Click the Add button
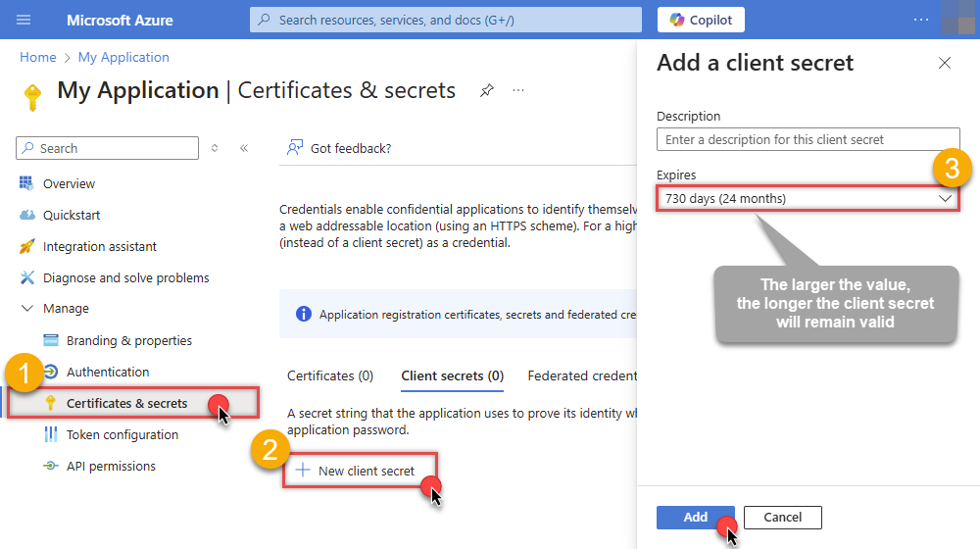 695,517
